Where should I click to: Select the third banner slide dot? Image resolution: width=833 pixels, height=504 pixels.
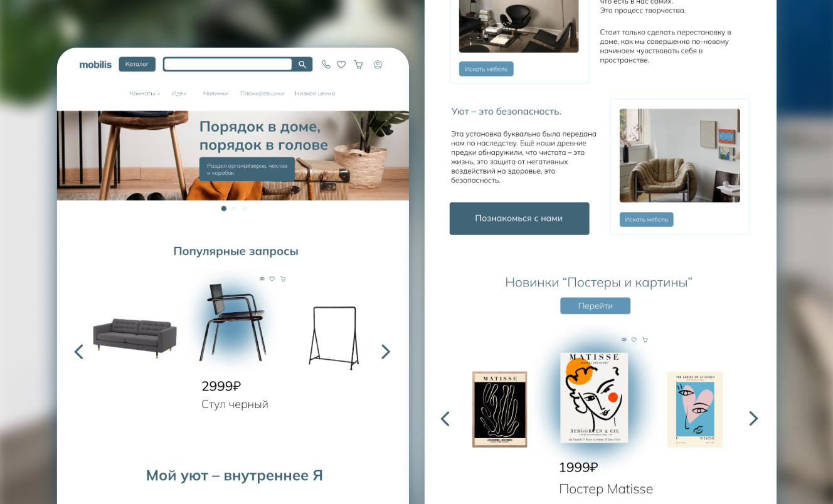click(245, 209)
